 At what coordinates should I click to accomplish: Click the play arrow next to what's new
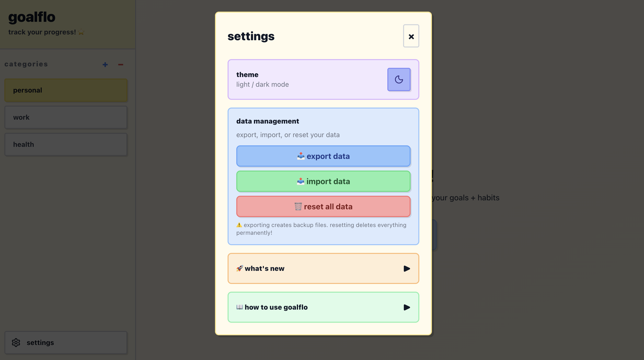click(407, 268)
